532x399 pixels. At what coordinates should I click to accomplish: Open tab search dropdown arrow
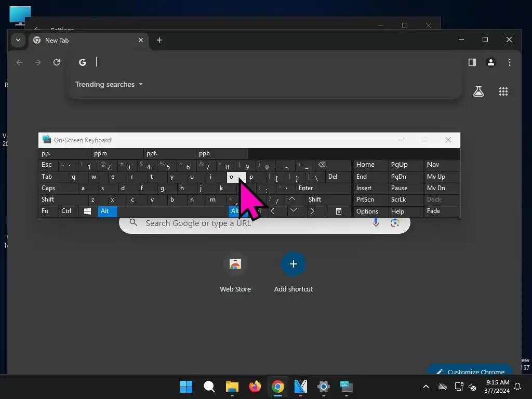click(18, 40)
